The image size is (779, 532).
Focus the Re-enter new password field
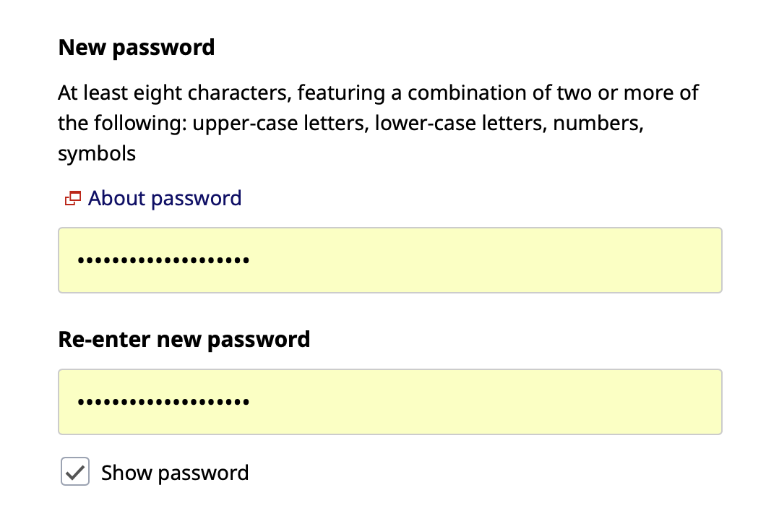(x=389, y=402)
